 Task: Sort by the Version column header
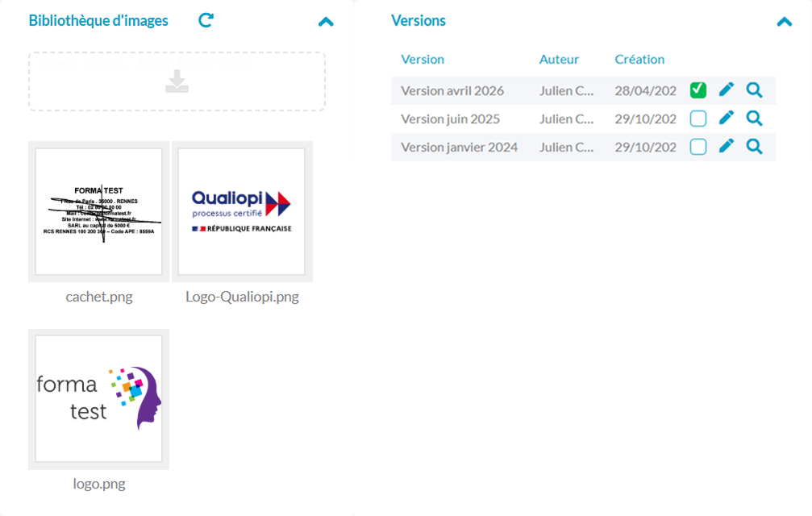coord(423,59)
